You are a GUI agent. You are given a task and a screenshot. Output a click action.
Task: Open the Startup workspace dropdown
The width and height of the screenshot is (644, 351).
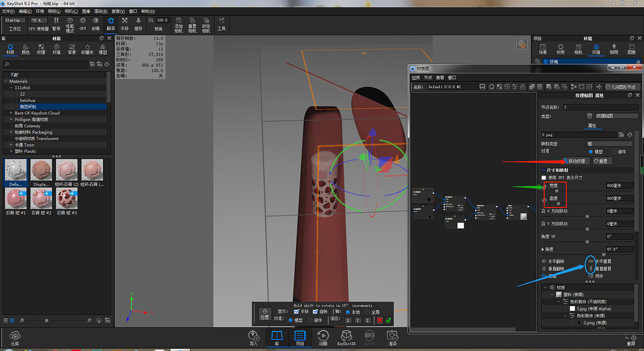coord(15,20)
